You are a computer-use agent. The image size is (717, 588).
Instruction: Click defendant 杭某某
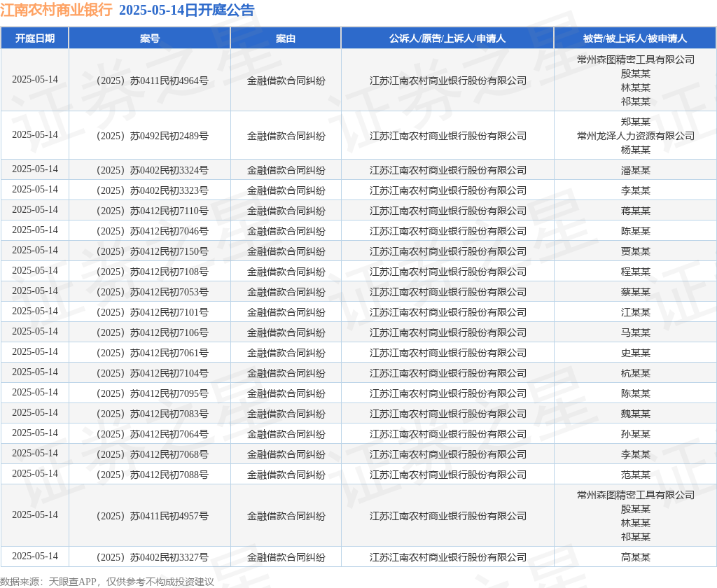[636, 373]
